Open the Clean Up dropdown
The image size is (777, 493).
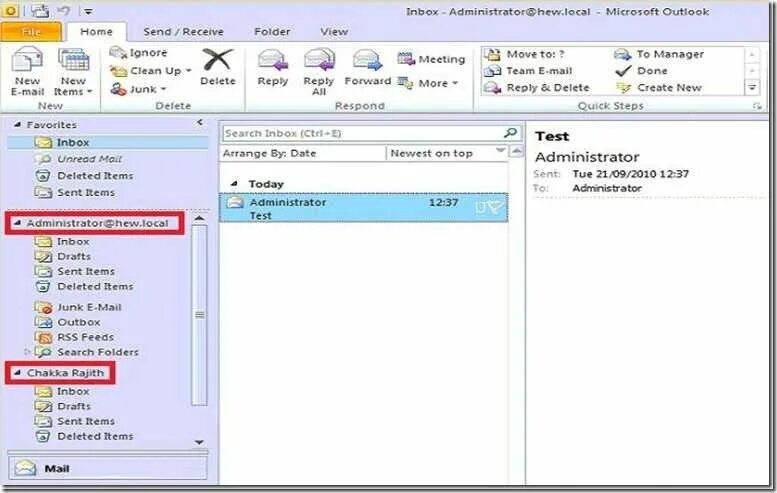coord(151,71)
